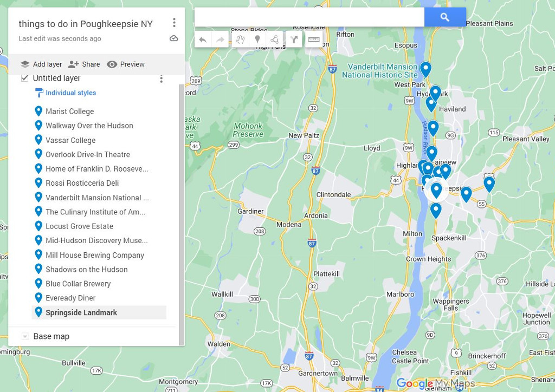Select Locust Grove Estate entry
The width and height of the screenshot is (555, 392).
tap(79, 226)
